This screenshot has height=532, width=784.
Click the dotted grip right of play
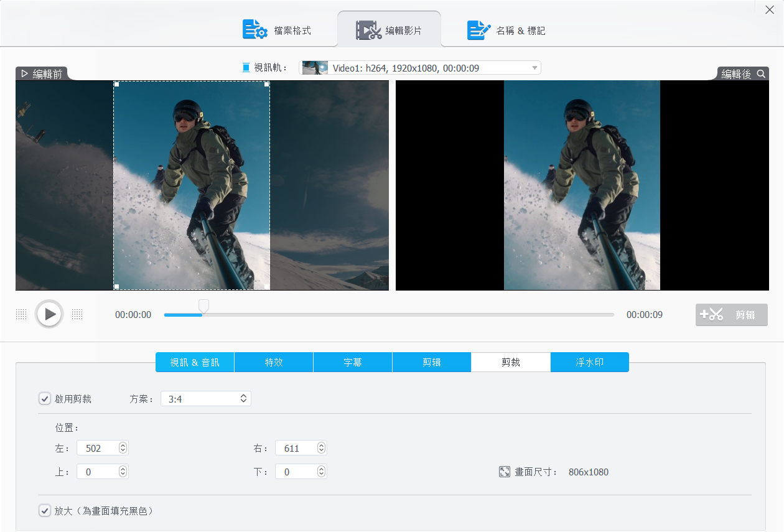77,314
